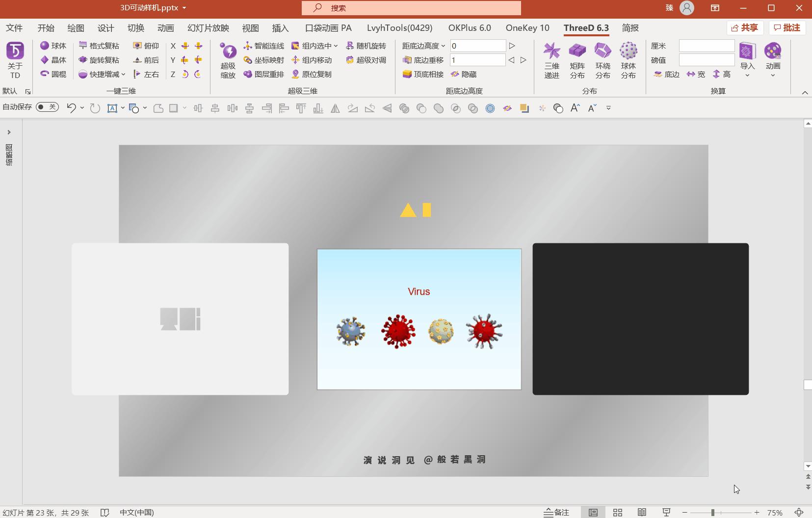Image resolution: width=812 pixels, height=518 pixels.
Task: Open the 关于TD info button
Action: tap(15, 60)
